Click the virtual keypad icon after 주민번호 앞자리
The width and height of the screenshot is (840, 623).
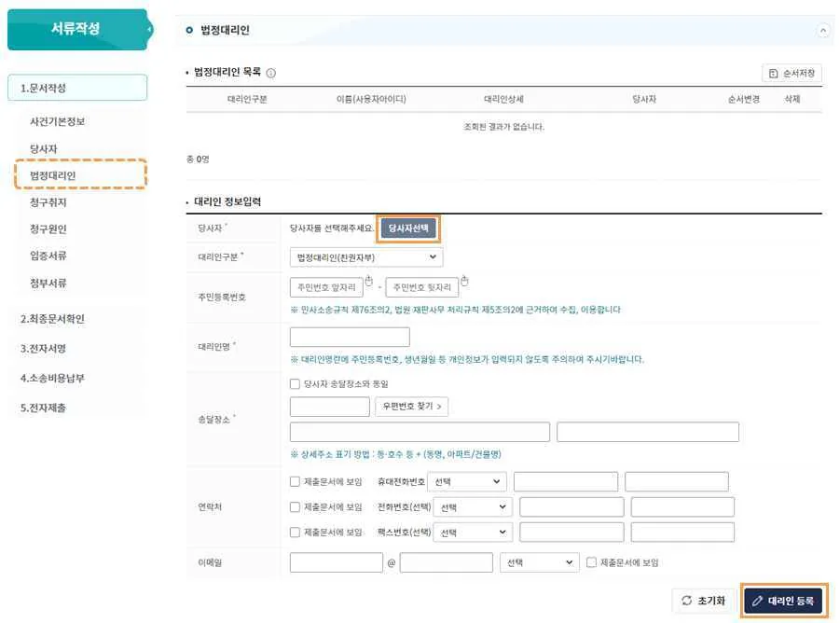368,282
